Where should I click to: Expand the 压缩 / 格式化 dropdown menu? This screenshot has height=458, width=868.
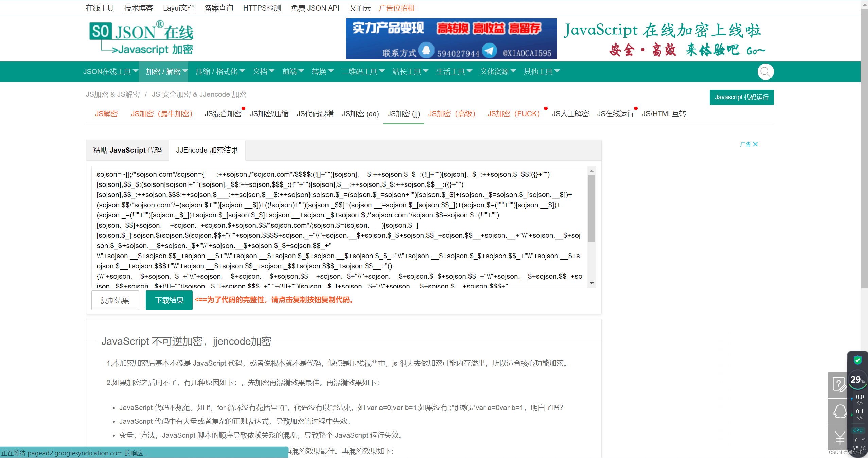(220, 72)
